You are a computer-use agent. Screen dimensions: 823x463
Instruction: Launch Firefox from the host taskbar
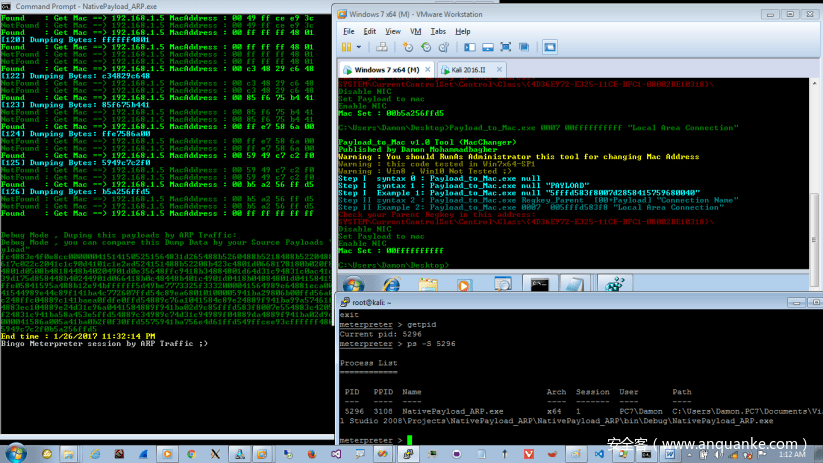[x=312, y=454]
